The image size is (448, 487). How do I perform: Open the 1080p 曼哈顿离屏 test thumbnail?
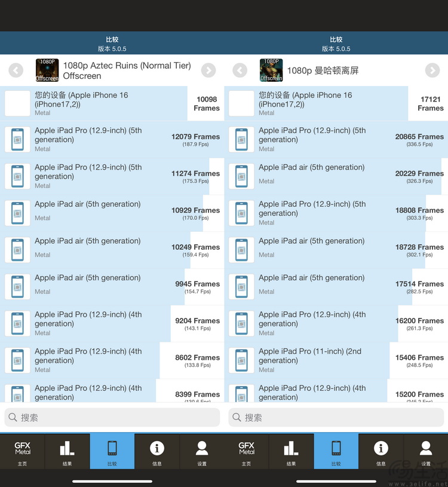pos(271,70)
